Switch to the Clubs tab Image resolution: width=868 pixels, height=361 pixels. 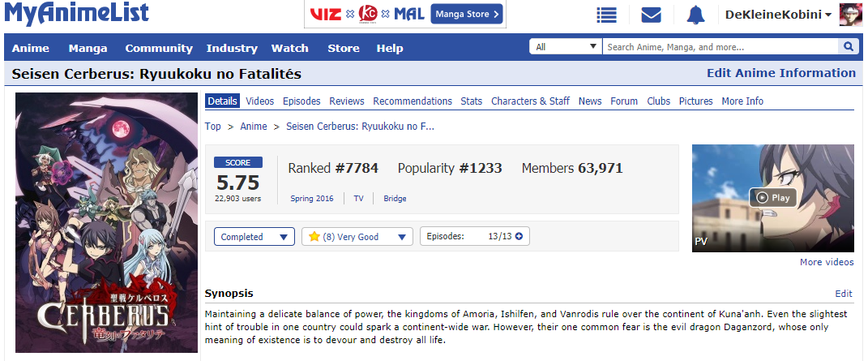point(659,101)
